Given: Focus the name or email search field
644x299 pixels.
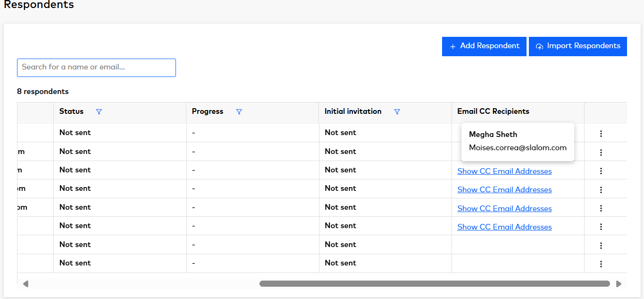Looking at the screenshot, I should coord(96,68).
